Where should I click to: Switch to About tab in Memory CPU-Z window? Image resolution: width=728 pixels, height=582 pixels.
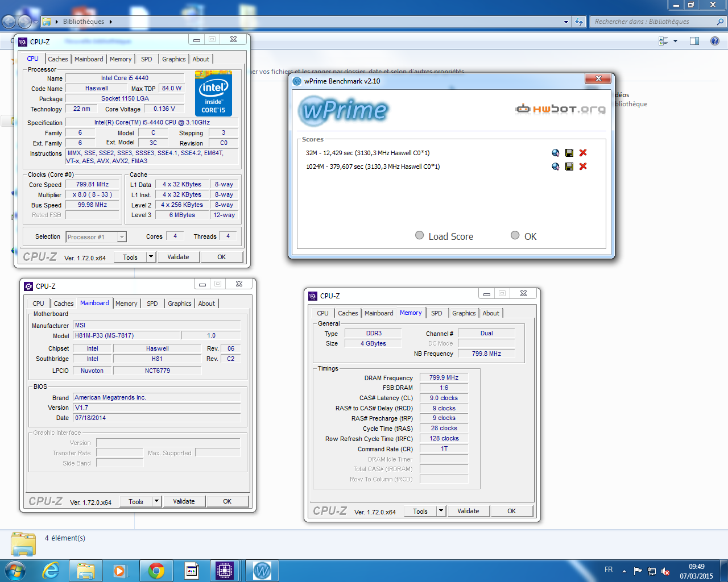click(x=491, y=313)
